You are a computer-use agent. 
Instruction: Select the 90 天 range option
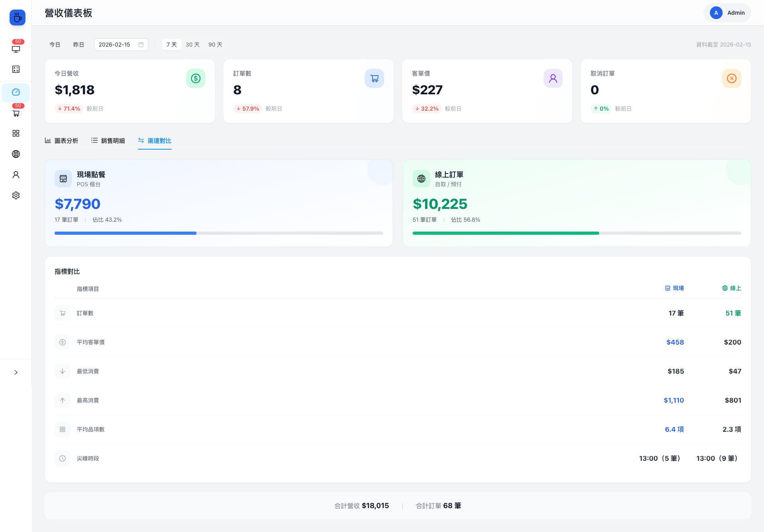click(x=215, y=45)
